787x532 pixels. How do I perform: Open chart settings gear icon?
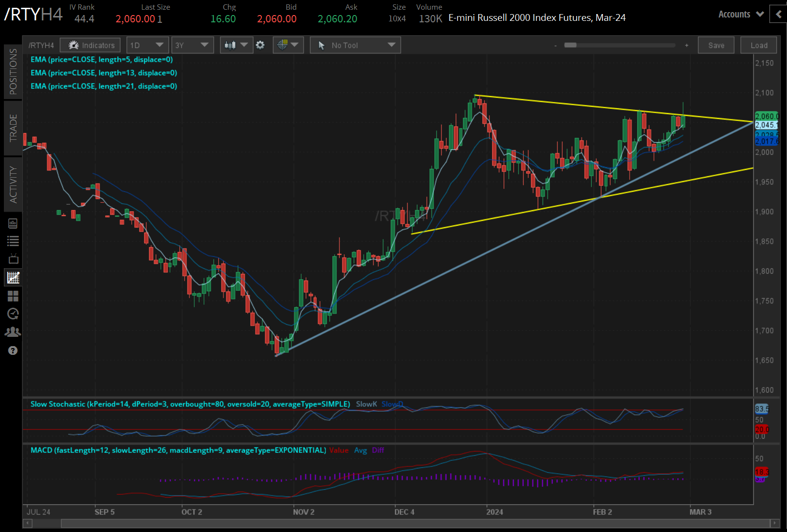(x=260, y=45)
